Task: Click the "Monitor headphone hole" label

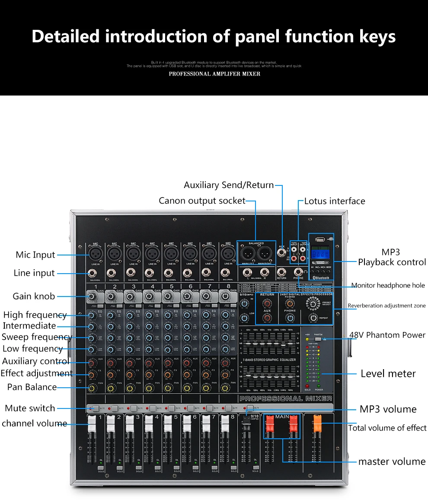Action: [x=388, y=285]
